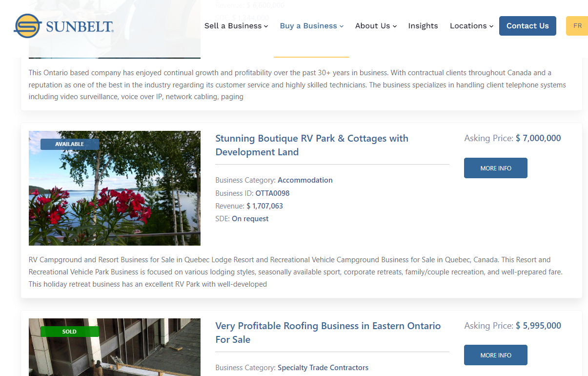Image resolution: width=588 pixels, height=376 pixels.
Task: Open the RV Park & Cottages listing title
Action: point(311,145)
